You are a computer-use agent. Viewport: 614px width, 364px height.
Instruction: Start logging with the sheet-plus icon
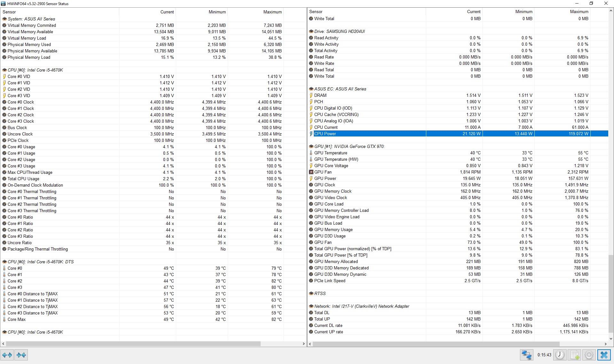[575, 355]
